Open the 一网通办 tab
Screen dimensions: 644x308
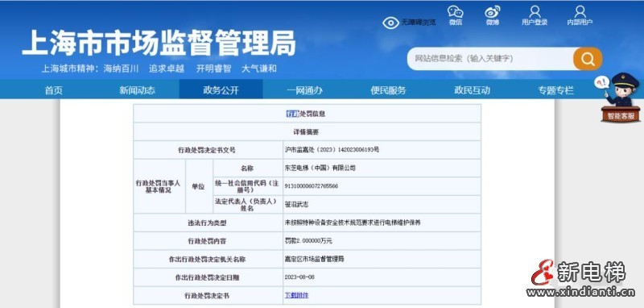click(x=305, y=90)
